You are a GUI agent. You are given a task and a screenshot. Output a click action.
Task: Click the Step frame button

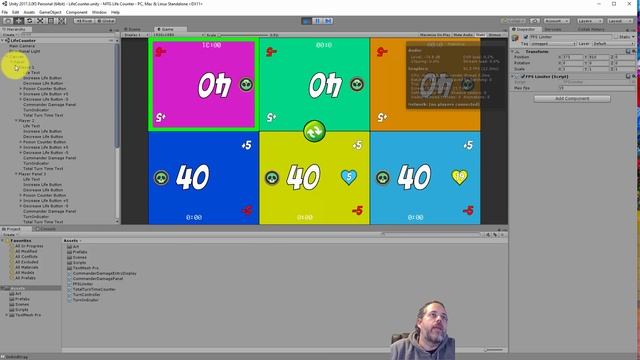tap(328, 21)
